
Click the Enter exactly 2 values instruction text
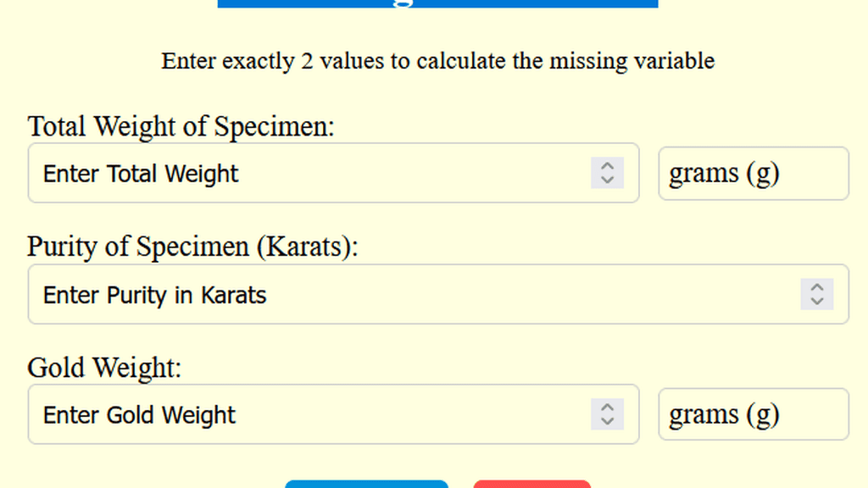(437, 61)
